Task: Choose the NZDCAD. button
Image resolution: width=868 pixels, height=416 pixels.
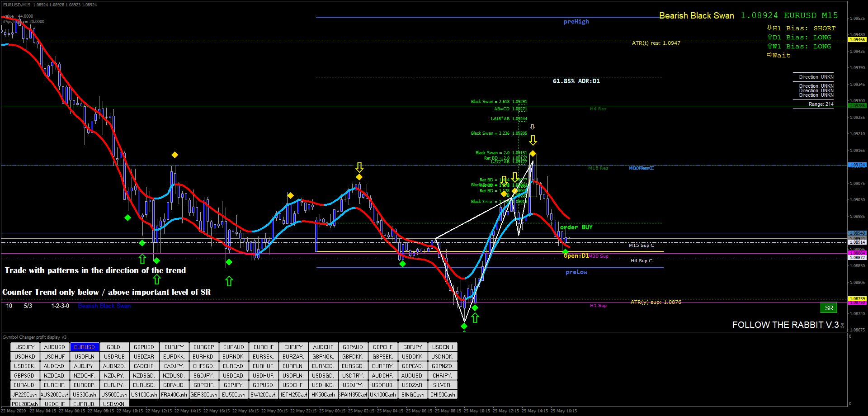Action: (x=55, y=375)
